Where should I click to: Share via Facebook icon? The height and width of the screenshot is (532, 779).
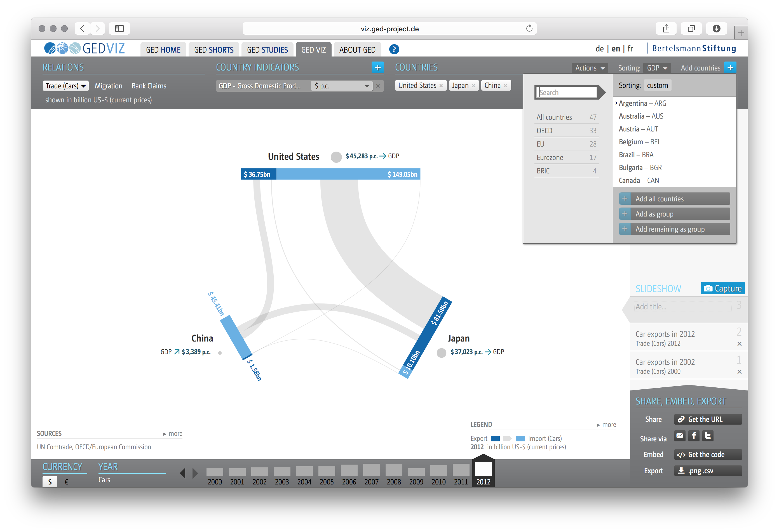coord(694,436)
